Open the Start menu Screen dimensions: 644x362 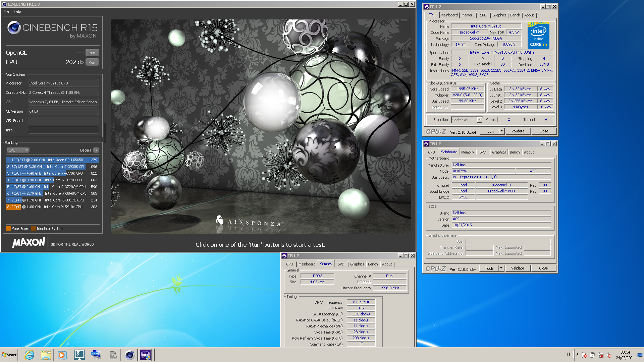(9, 355)
